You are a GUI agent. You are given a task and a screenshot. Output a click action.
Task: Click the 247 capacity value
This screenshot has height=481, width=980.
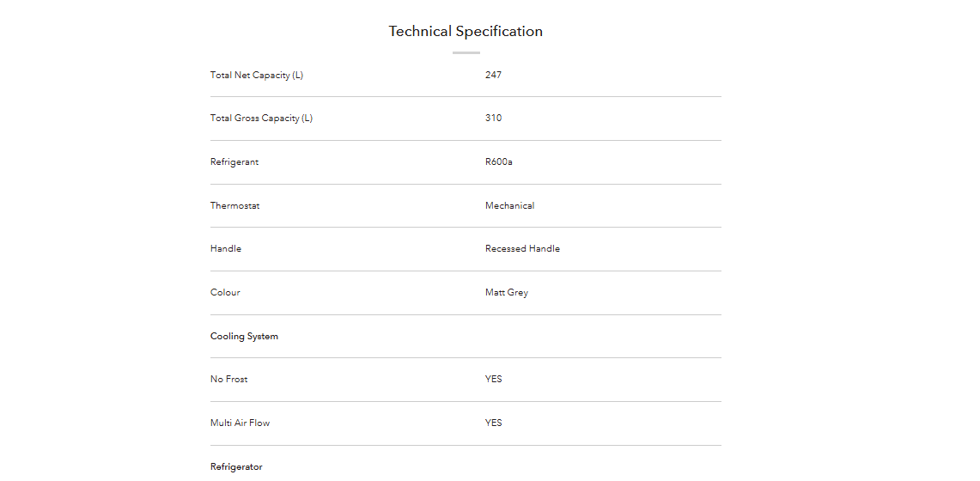pyautogui.click(x=493, y=75)
